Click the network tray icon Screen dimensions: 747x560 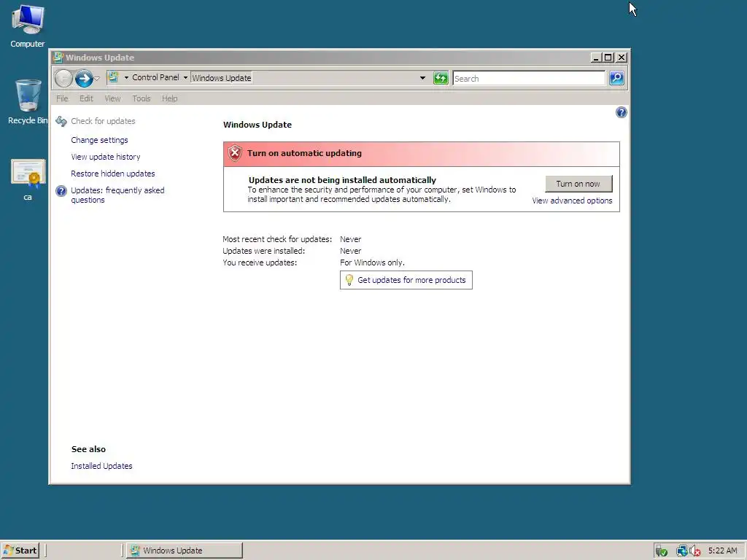pos(682,551)
